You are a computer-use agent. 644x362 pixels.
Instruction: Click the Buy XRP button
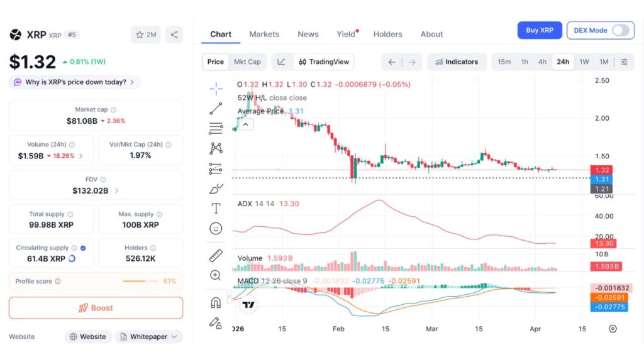coord(539,30)
